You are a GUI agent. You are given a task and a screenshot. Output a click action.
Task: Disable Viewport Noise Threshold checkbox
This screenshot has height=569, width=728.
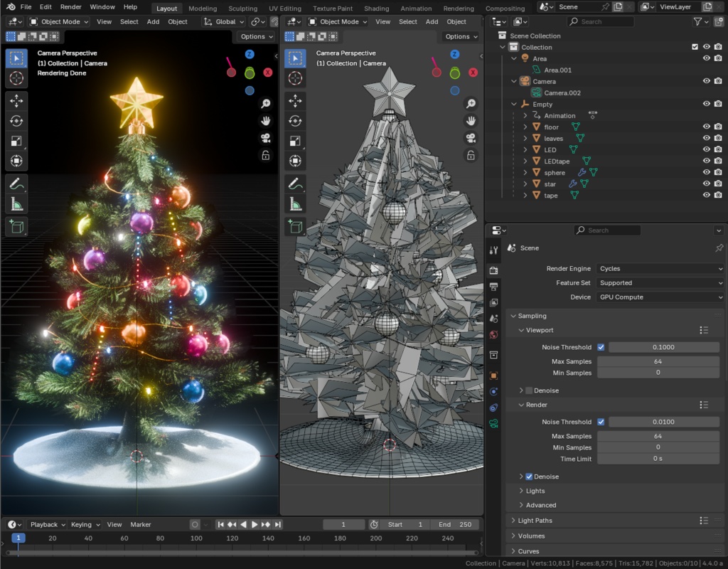(x=601, y=347)
